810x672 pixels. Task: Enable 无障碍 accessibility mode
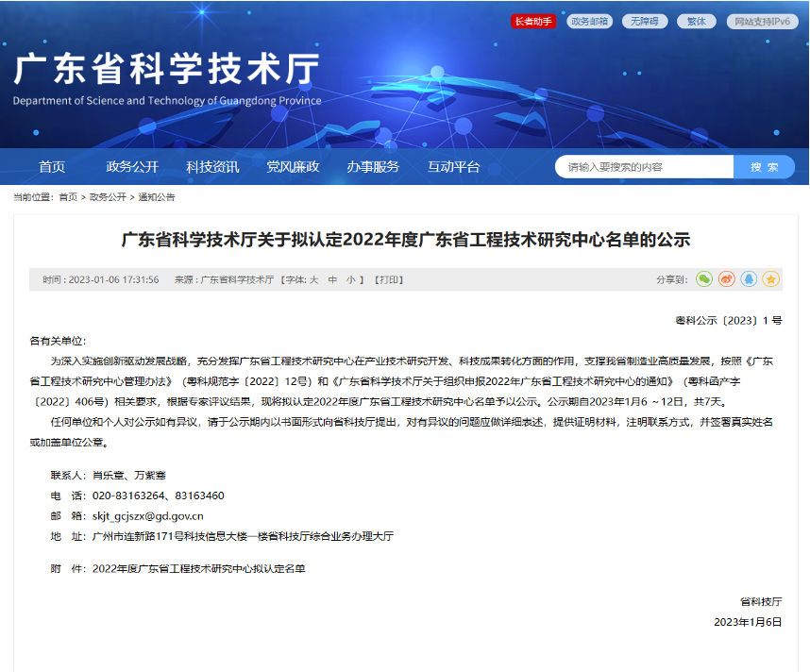tap(645, 21)
